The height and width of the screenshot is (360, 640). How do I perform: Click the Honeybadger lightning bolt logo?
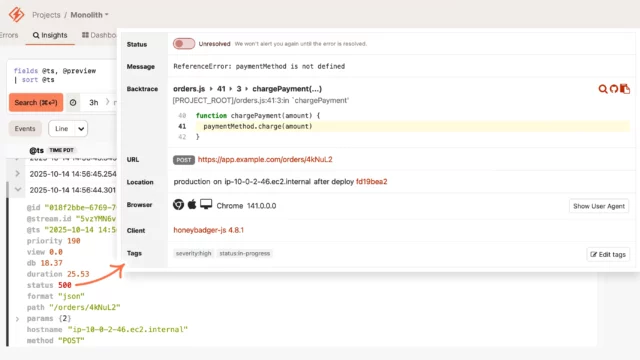coord(16,15)
